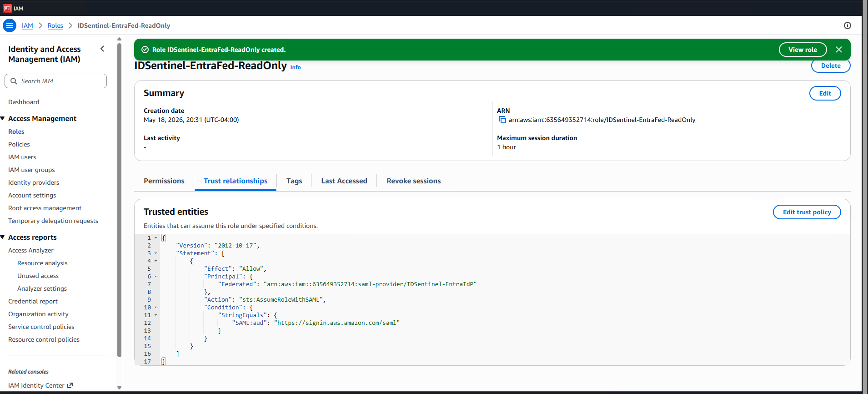The height and width of the screenshot is (394, 868).
Task: Click the role ARN text
Action: click(602, 120)
